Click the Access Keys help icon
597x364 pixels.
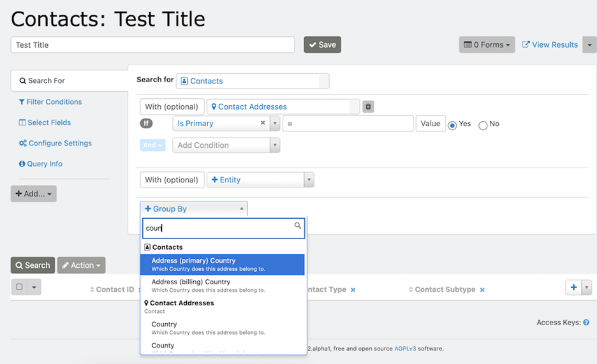586,323
